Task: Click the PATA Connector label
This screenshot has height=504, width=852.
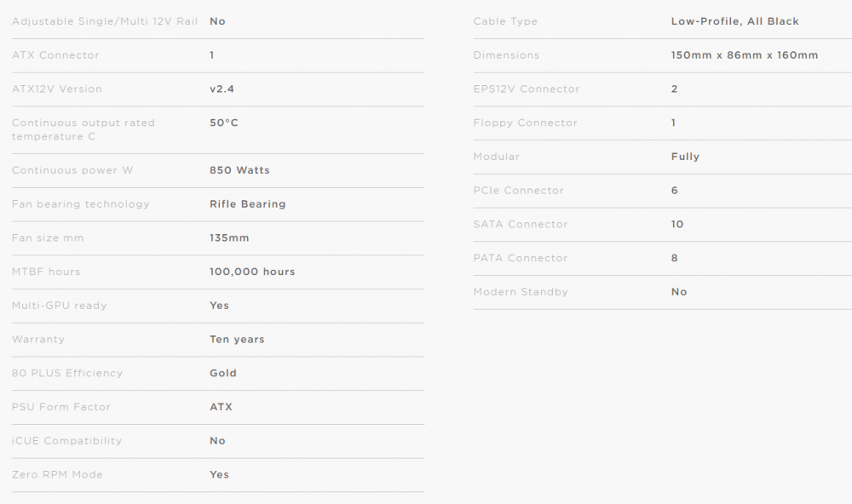Action: [521, 259]
